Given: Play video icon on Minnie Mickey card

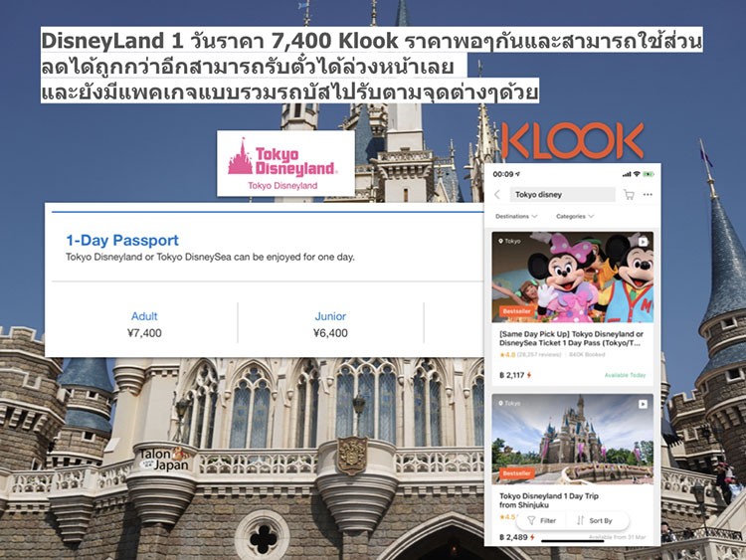Looking at the screenshot, I should (x=643, y=242).
